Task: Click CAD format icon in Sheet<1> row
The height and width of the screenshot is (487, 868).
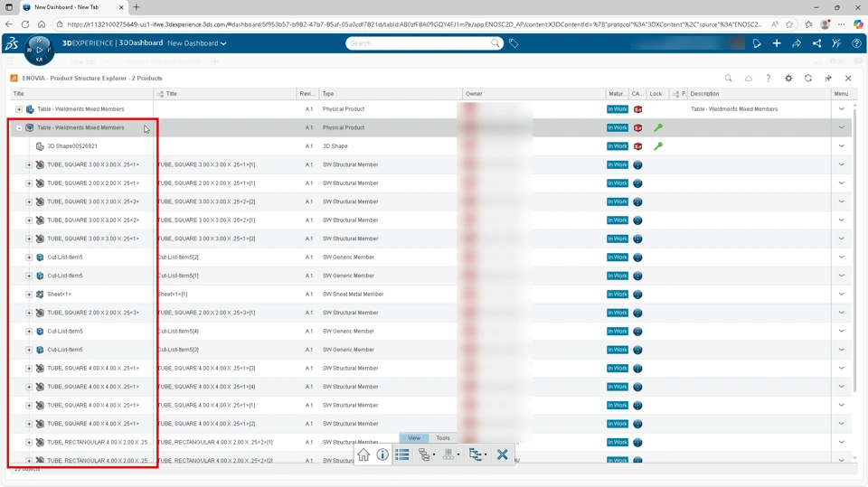Action: [637, 295]
